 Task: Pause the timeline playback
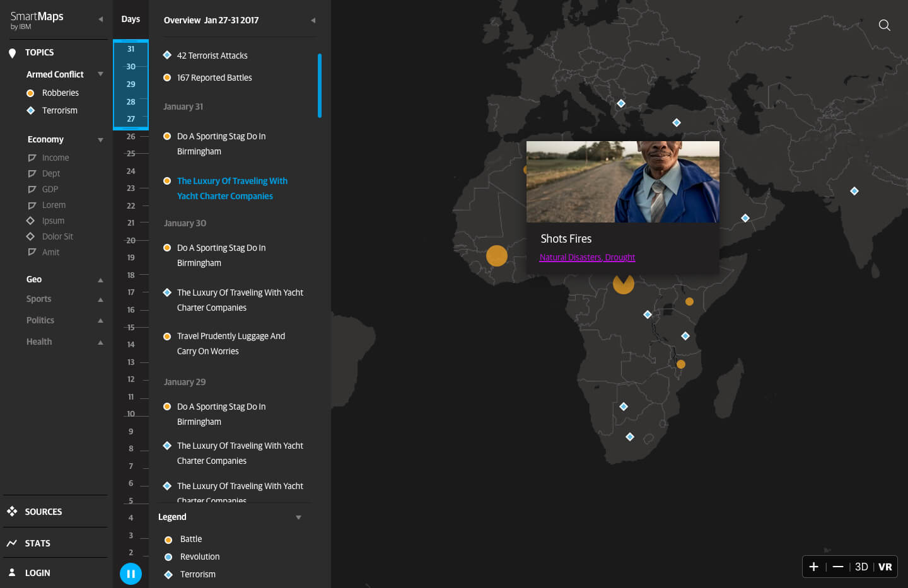(x=131, y=574)
